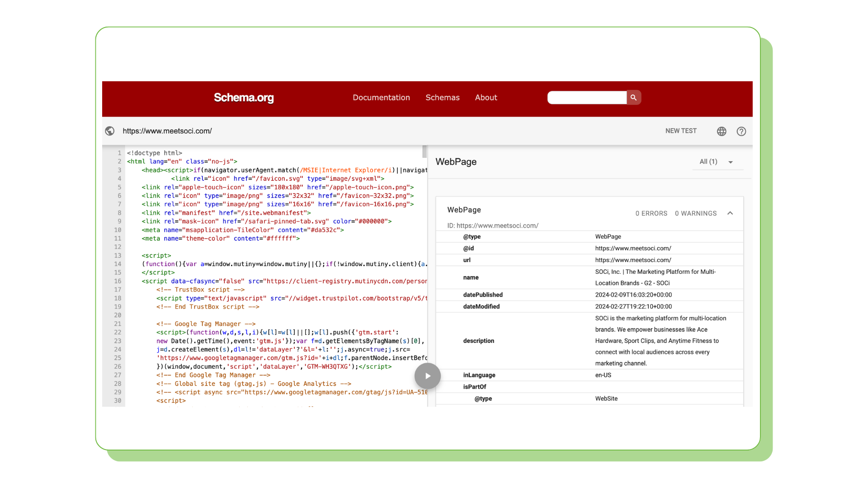Viewport: 868px width, 488px height.
Task: Click code line 11 theme-color meta tag
Action: 221,239
